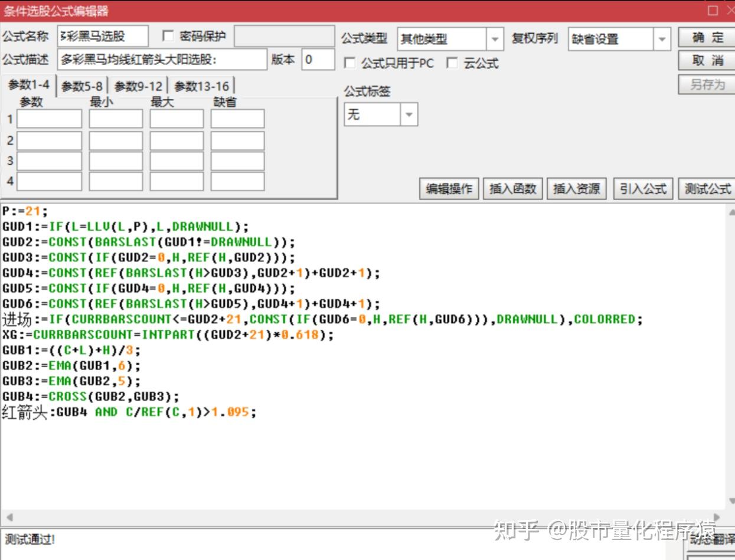Click the 插入资源 button
Screen dimensions: 735x560
pyautogui.click(x=576, y=189)
